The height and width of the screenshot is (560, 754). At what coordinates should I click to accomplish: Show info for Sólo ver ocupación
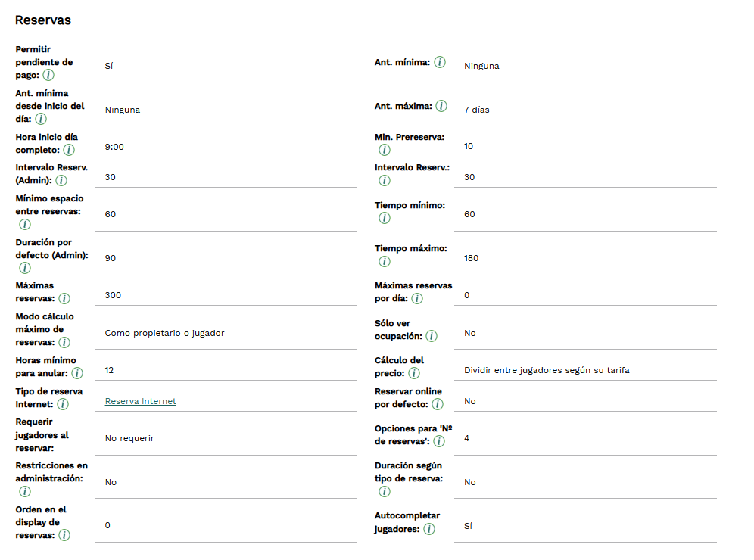(x=432, y=336)
